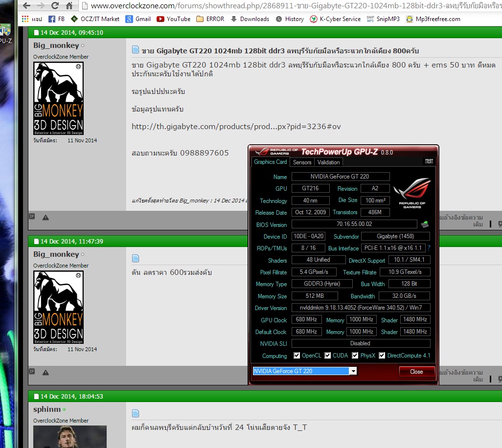
Task: Click the BIOS save chip icon
Action: (425, 224)
